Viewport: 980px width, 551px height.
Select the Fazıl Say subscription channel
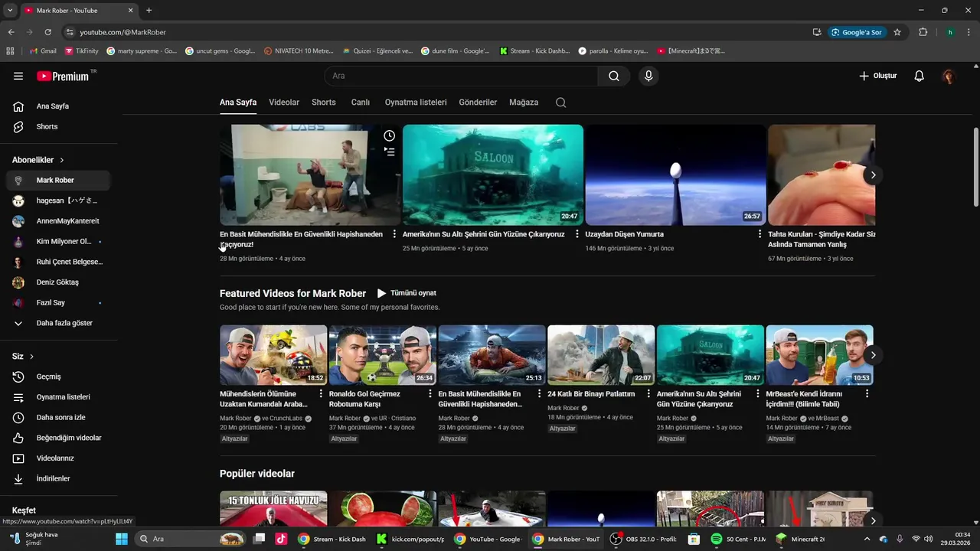click(x=58, y=303)
